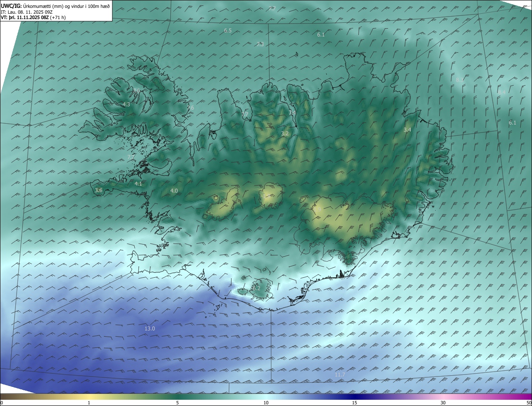The height and width of the screenshot is (406, 532).
Task: Click the 4.3 value in the Westfjords
Action: pos(126,105)
